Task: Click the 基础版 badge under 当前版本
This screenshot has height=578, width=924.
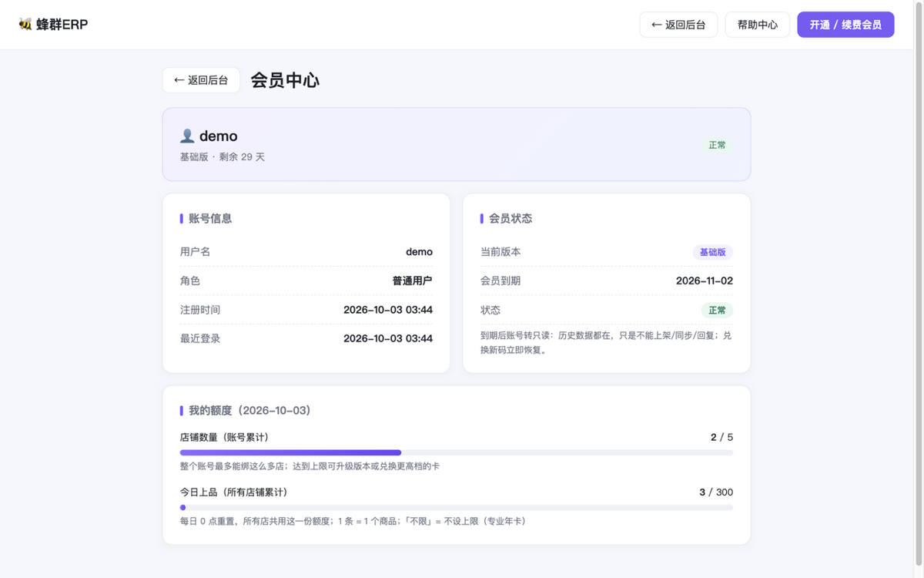Action: pos(712,252)
